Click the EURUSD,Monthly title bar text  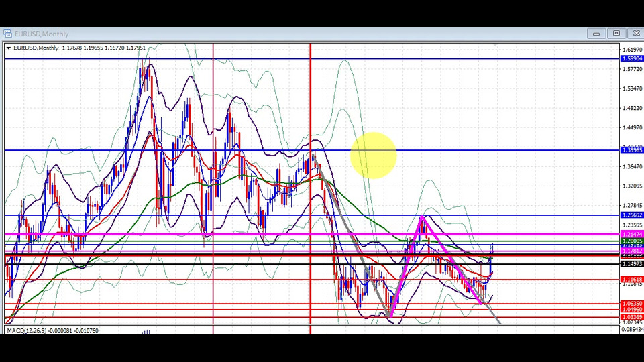[x=42, y=34]
